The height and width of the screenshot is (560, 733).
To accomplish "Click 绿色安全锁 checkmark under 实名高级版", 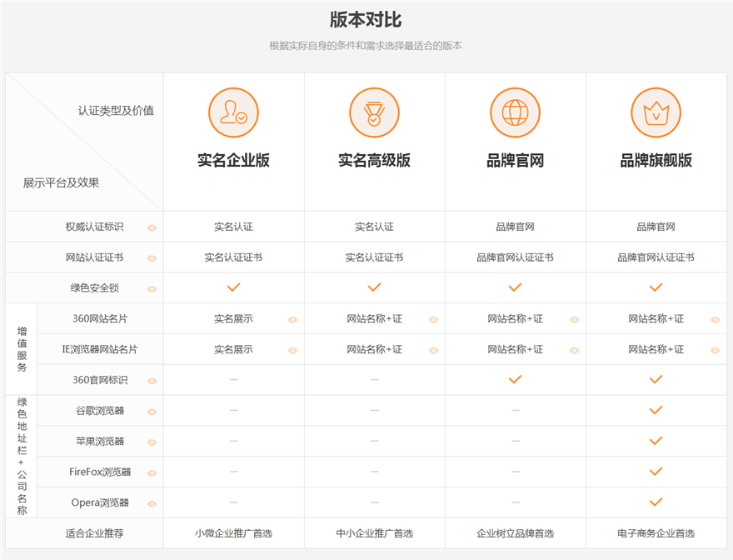I will pos(375,287).
